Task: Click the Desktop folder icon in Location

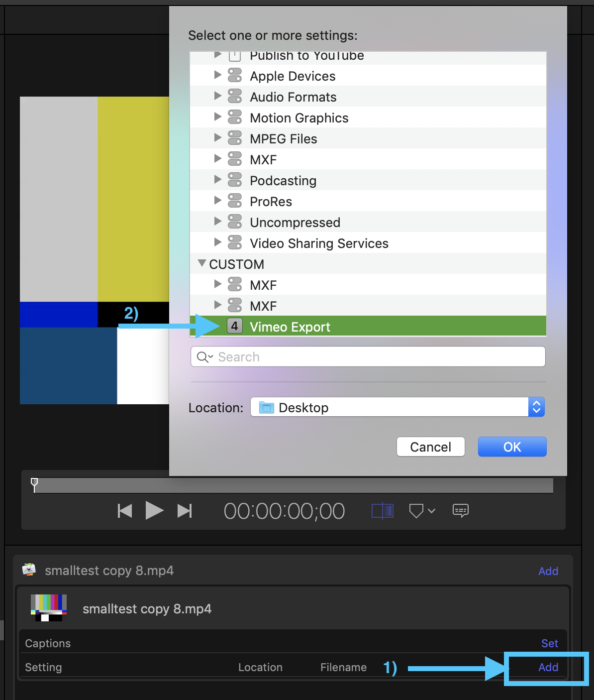Action: 266,407
